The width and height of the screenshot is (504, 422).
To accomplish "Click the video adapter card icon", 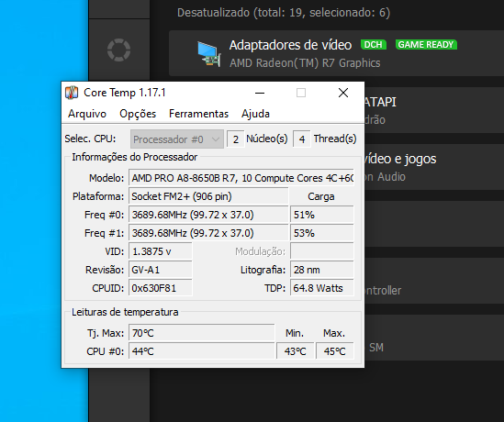I will point(209,54).
